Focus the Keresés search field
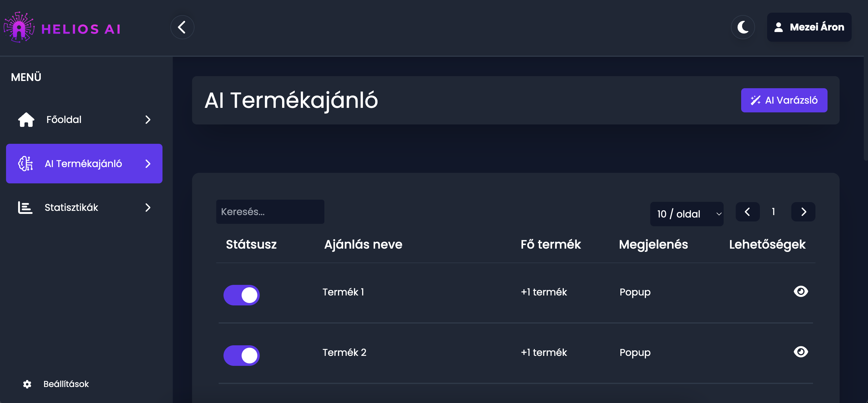The width and height of the screenshot is (868, 403). 270,211
